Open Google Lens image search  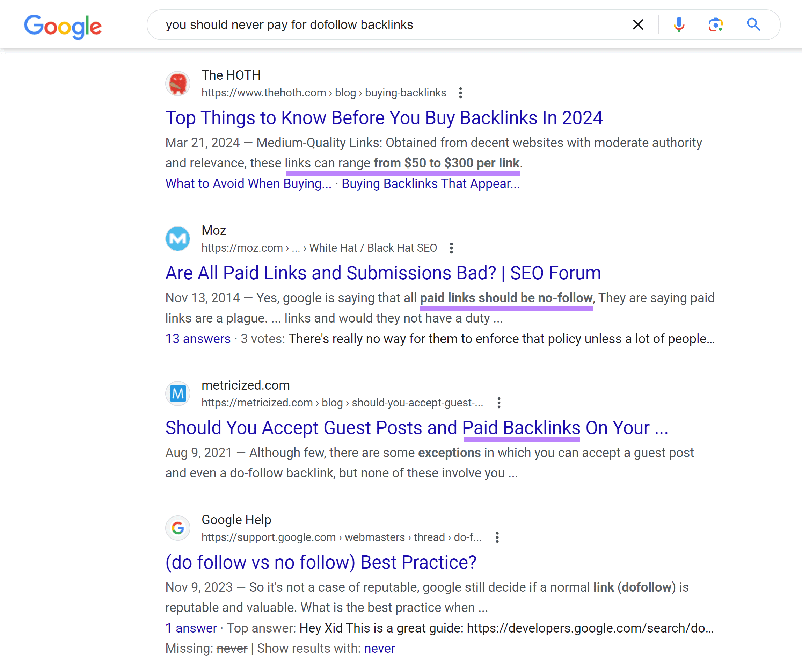pyautogui.click(x=716, y=24)
